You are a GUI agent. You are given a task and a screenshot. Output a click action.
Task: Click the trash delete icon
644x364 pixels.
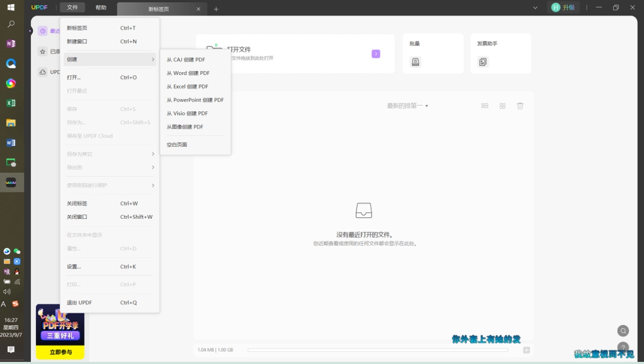[520, 106]
